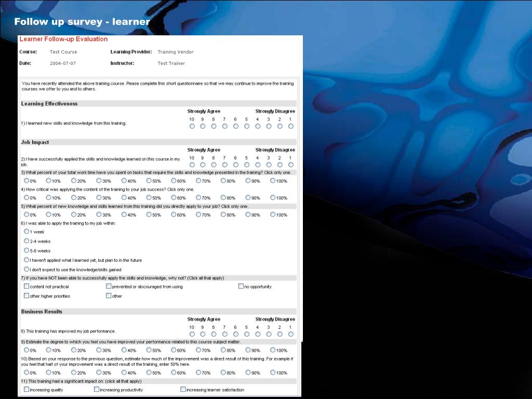Click the 'Test Course' value
The height and width of the screenshot is (399, 532).
click(63, 52)
